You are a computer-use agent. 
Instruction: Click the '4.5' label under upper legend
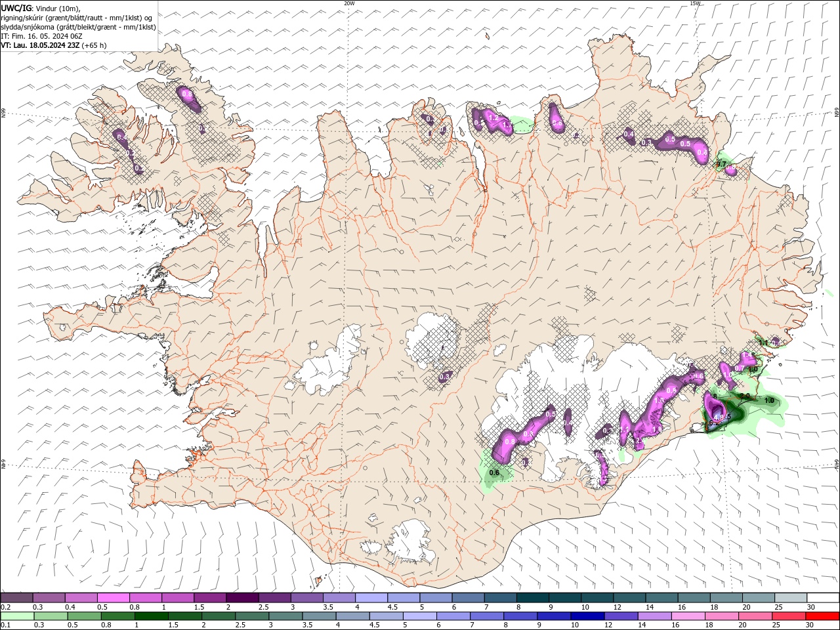click(x=392, y=607)
